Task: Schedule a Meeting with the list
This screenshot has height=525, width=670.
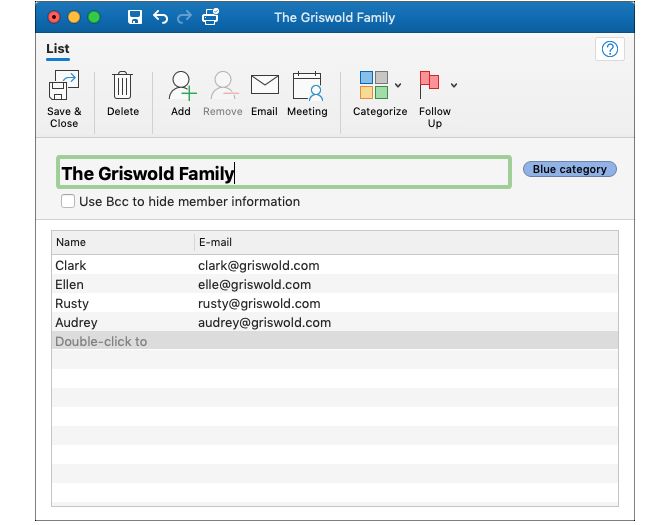Action: point(307,87)
